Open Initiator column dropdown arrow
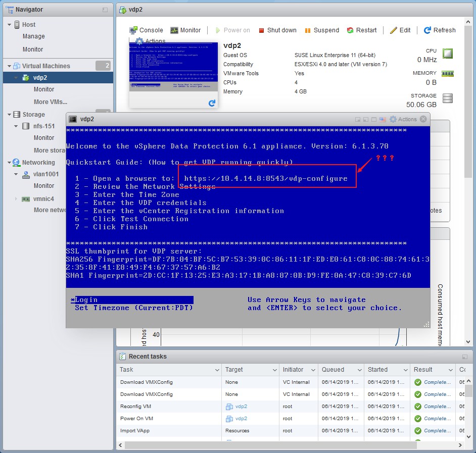The image size is (476, 453). pyautogui.click(x=313, y=370)
